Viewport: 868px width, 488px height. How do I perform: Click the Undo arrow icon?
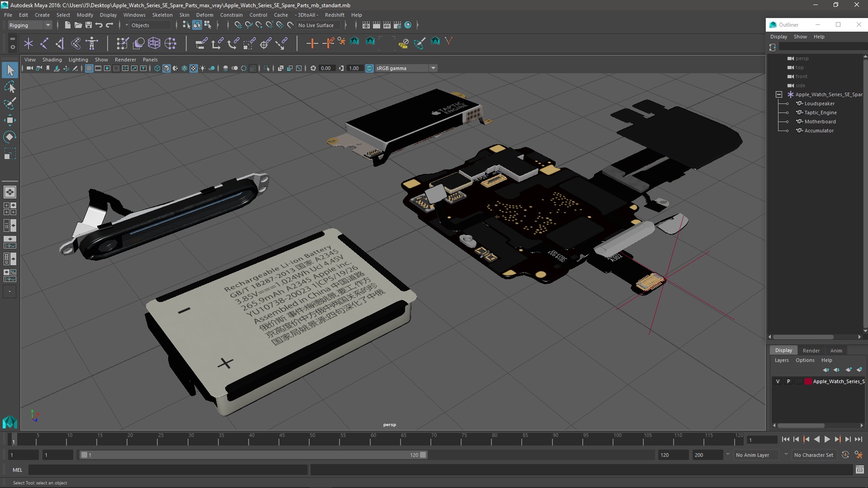99,25
